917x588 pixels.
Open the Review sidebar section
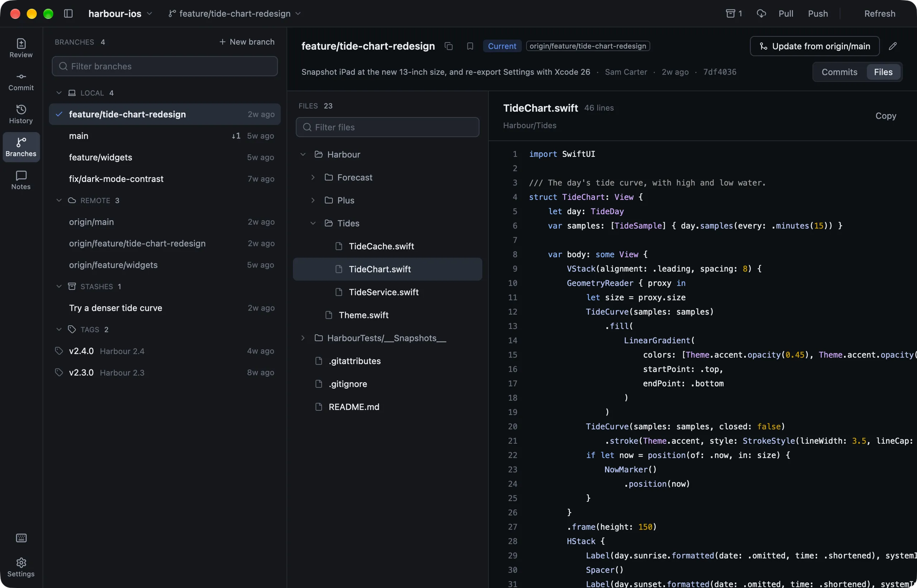point(21,48)
